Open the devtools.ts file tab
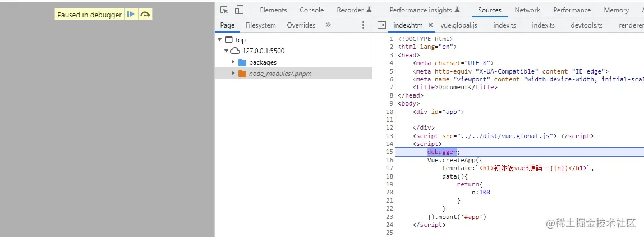 pos(587,25)
